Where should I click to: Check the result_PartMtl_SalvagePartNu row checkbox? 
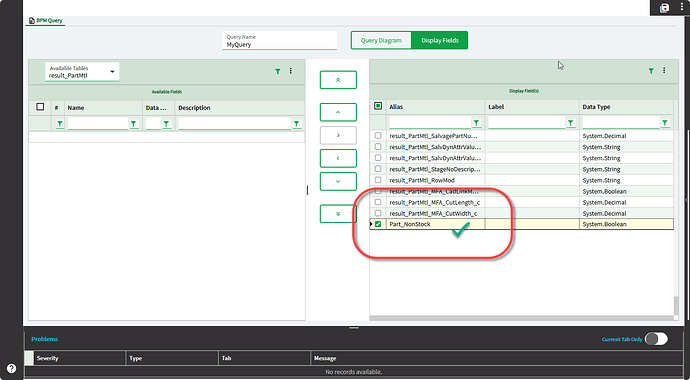point(378,136)
